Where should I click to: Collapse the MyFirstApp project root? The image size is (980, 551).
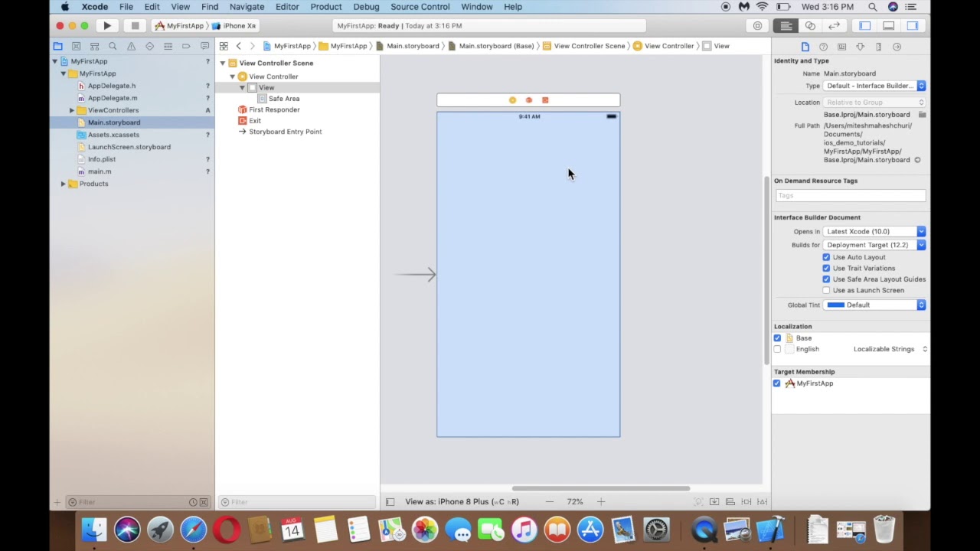(55, 61)
